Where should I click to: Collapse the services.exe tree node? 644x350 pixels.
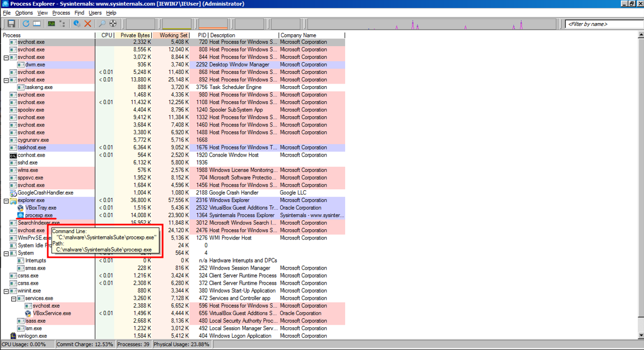[x=13, y=298]
